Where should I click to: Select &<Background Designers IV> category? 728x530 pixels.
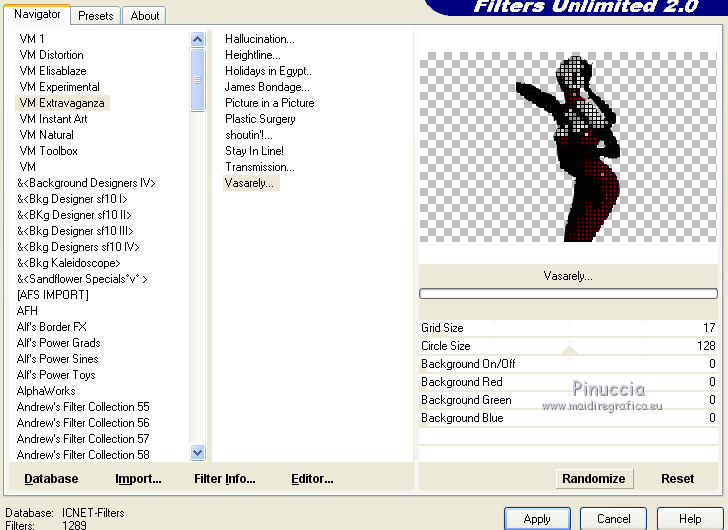[x=86, y=183]
